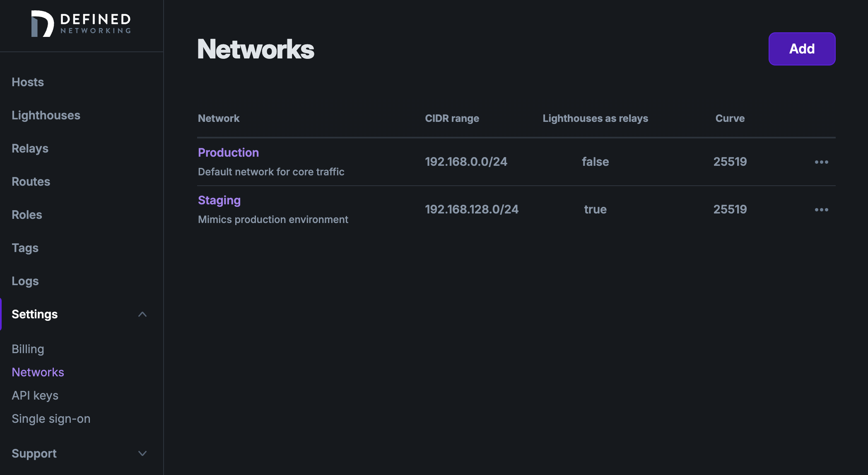868x475 pixels.
Task: Open the actions menu for Staging network
Action: pos(821,209)
